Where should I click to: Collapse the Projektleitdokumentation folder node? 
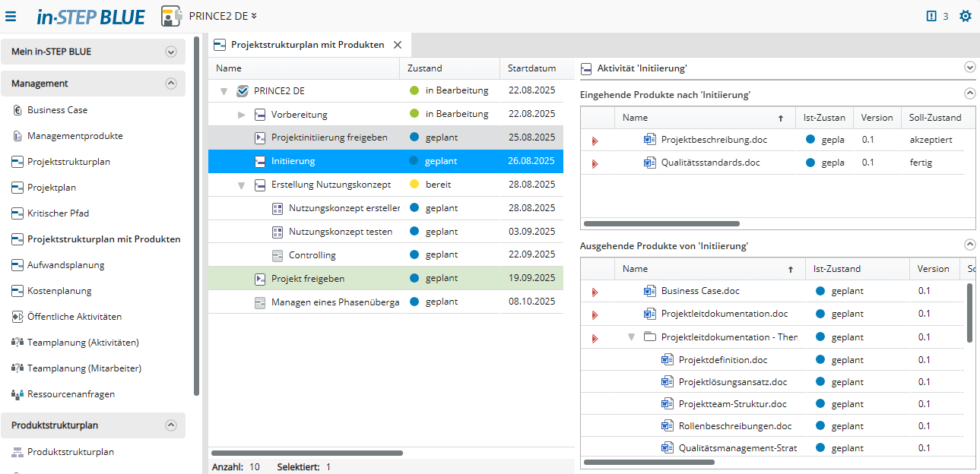click(631, 337)
